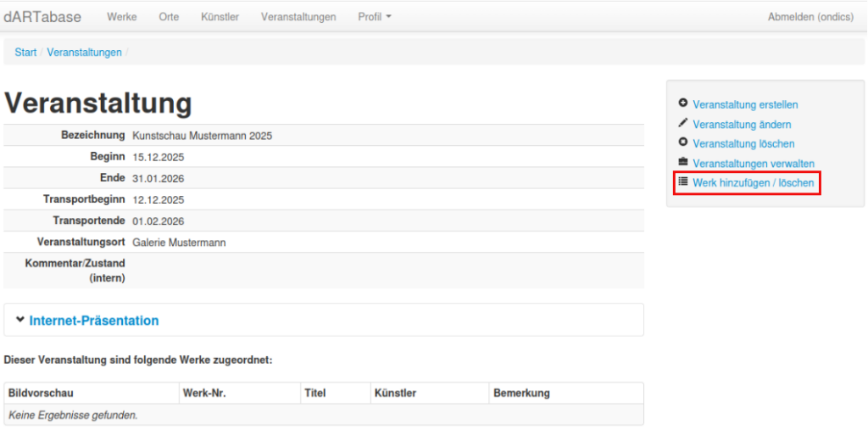Expand the Internet-Präsentation section heading
The width and height of the screenshot is (868, 430).
pyautogui.click(x=93, y=321)
